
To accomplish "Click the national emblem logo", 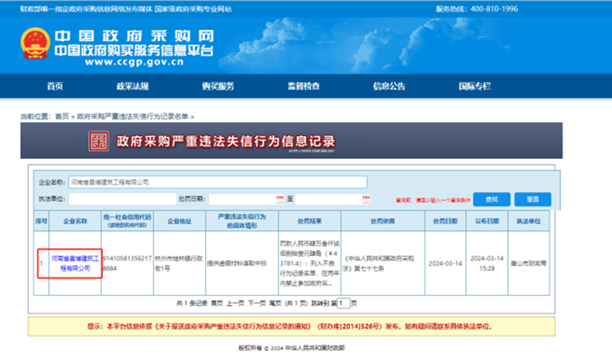I will [35, 44].
